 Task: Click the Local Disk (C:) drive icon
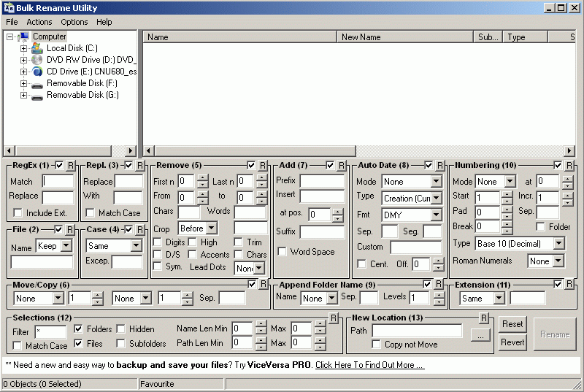[x=37, y=48]
